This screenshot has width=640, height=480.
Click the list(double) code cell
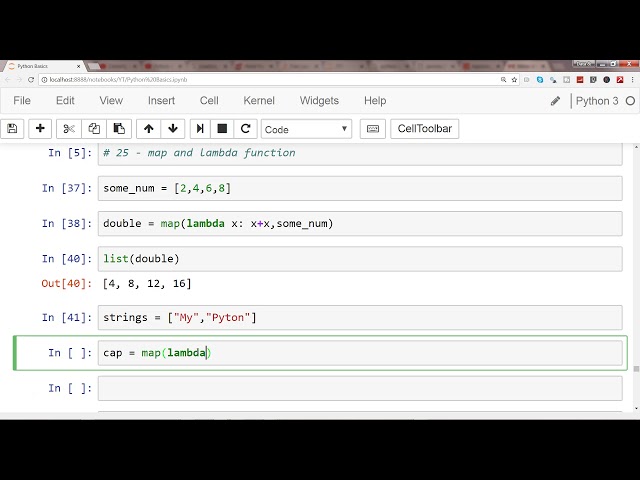pyautogui.click(x=360, y=259)
